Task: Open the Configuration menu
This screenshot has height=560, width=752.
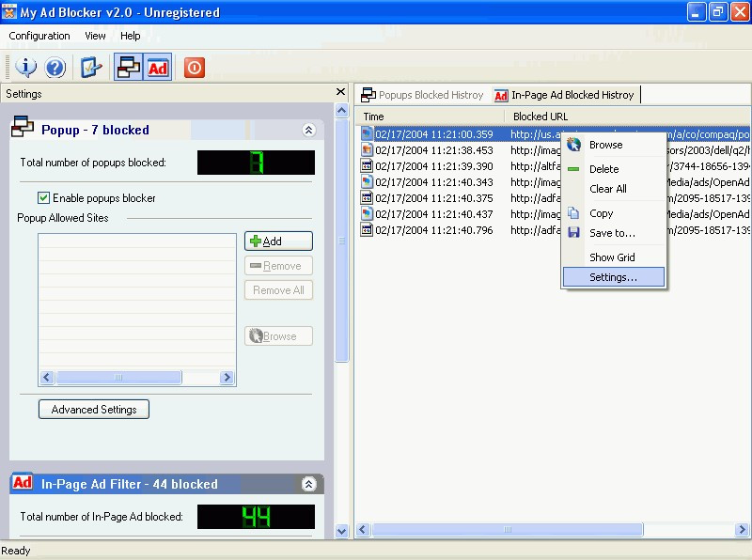Action: pos(39,36)
